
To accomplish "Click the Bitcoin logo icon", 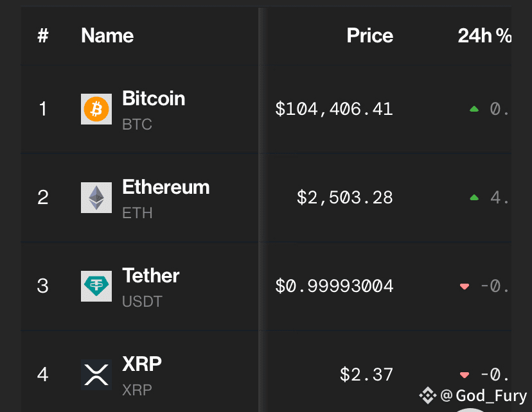I will point(96,109).
